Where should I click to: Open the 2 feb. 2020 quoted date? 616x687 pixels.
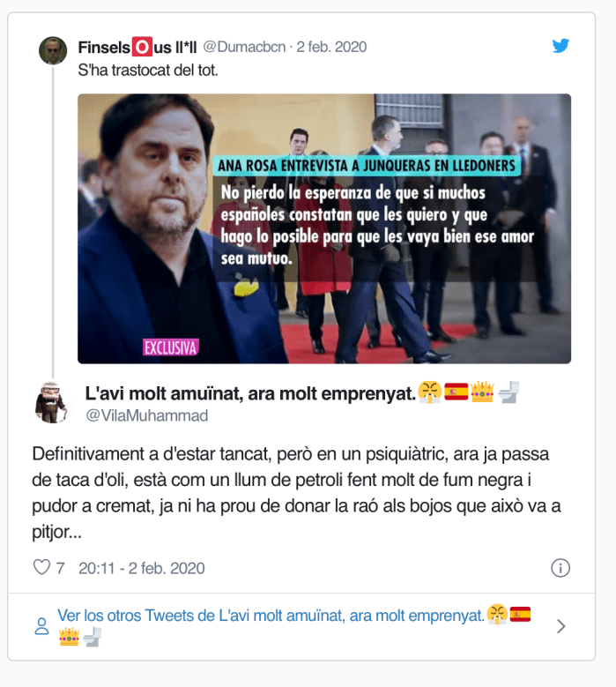click(331, 47)
